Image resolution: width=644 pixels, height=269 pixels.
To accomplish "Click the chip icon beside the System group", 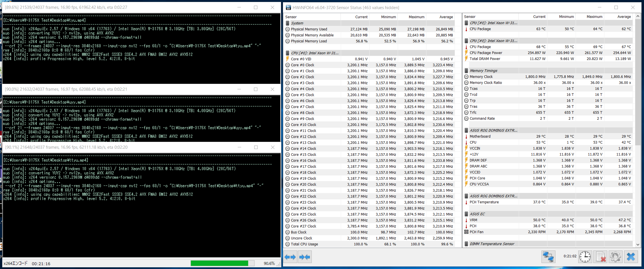I will 288,23.
